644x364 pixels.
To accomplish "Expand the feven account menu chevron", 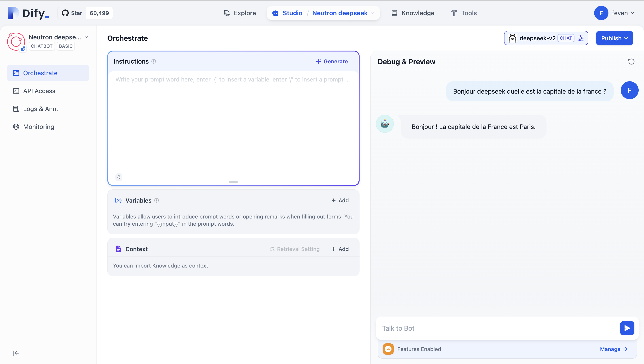I will pyautogui.click(x=632, y=13).
